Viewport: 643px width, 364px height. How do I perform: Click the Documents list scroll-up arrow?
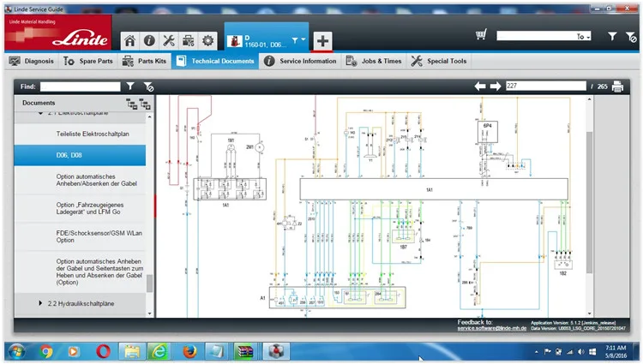pyautogui.click(x=149, y=116)
